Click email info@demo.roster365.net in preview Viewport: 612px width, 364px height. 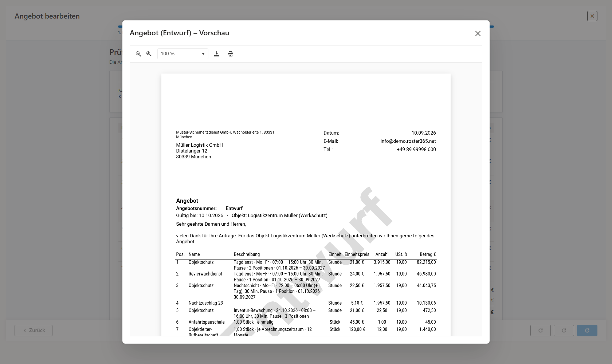click(x=408, y=141)
